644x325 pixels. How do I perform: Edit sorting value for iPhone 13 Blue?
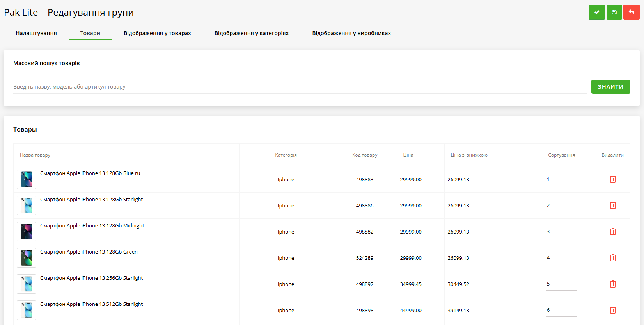pos(561,179)
